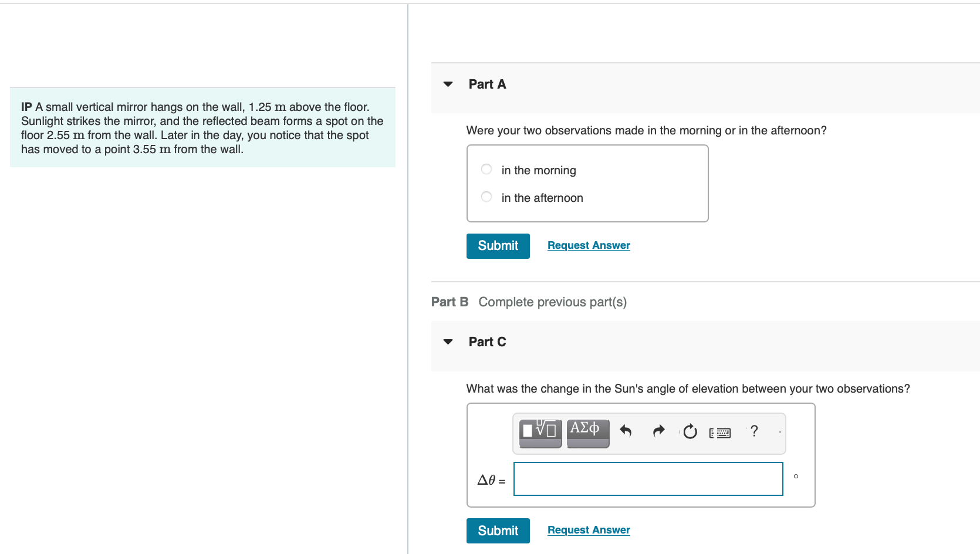Screen dimensions: 980x554
Task: Click the Part A question about morning or afternoon
Action: click(646, 130)
